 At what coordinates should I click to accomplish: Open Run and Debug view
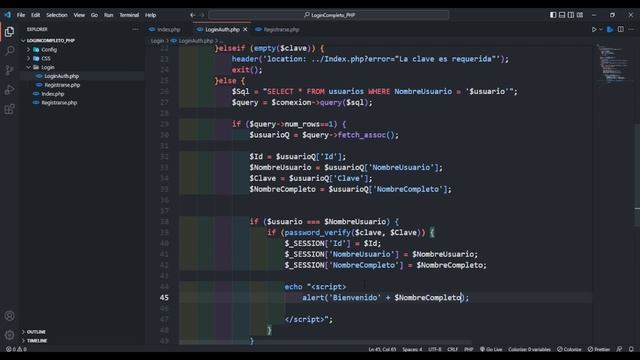coord(9,89)
